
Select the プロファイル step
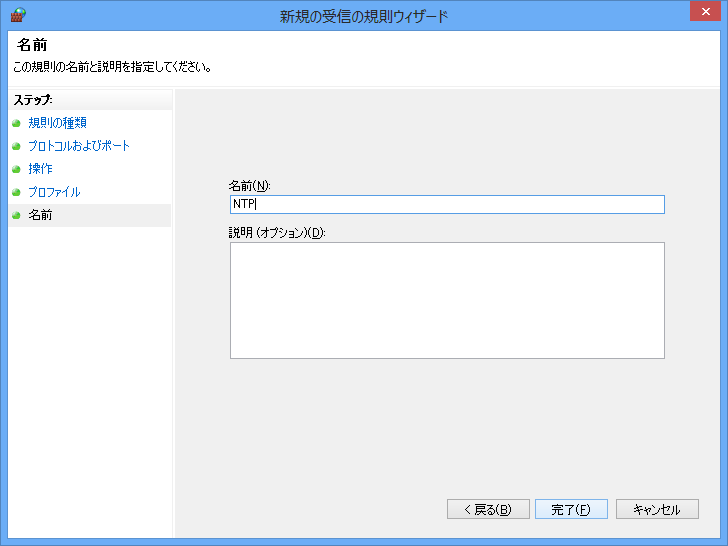click(54, 192)
